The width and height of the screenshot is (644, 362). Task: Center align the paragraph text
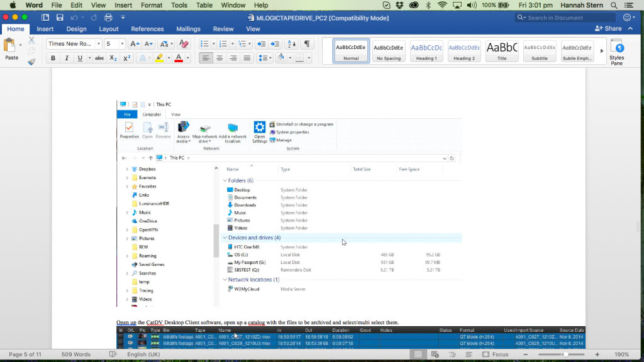(219, 58)
